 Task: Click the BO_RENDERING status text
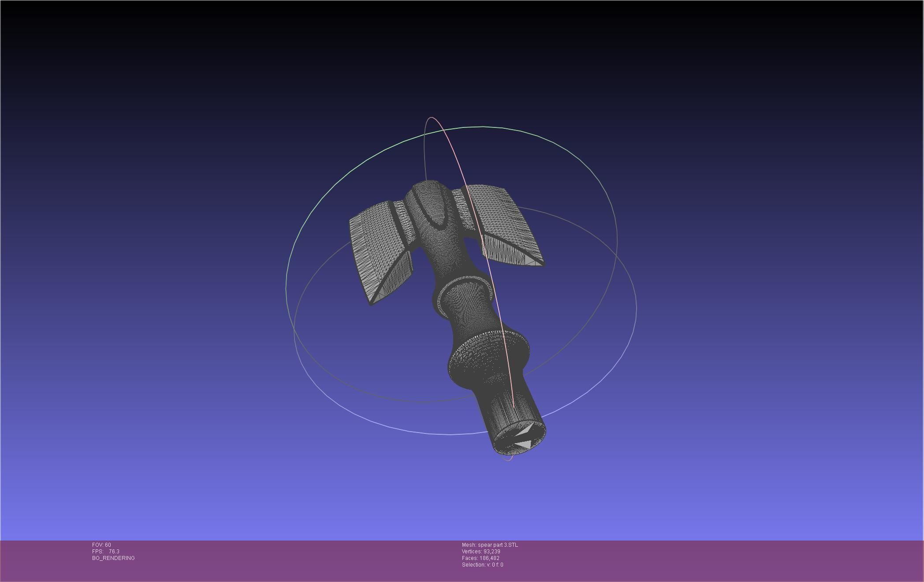point(113,558)
